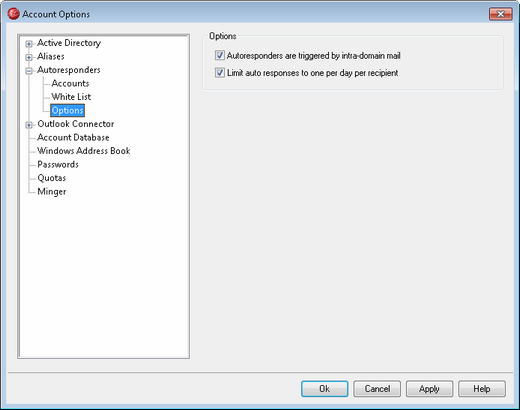The height and width of the screenshot is (410, 520).
Task: Select the highlighted Options tree item
Action: click(x=68, y=110)
